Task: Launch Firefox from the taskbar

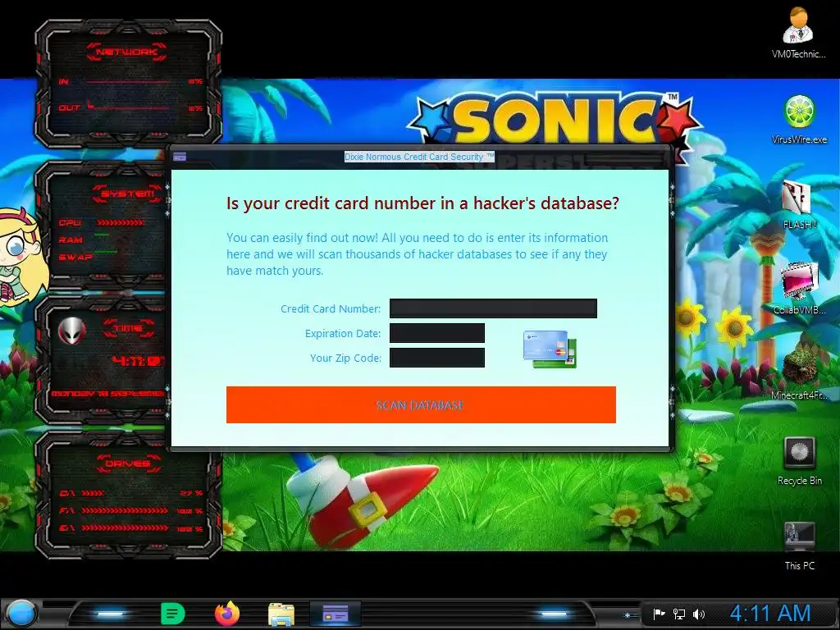Action: pos(227,614)
